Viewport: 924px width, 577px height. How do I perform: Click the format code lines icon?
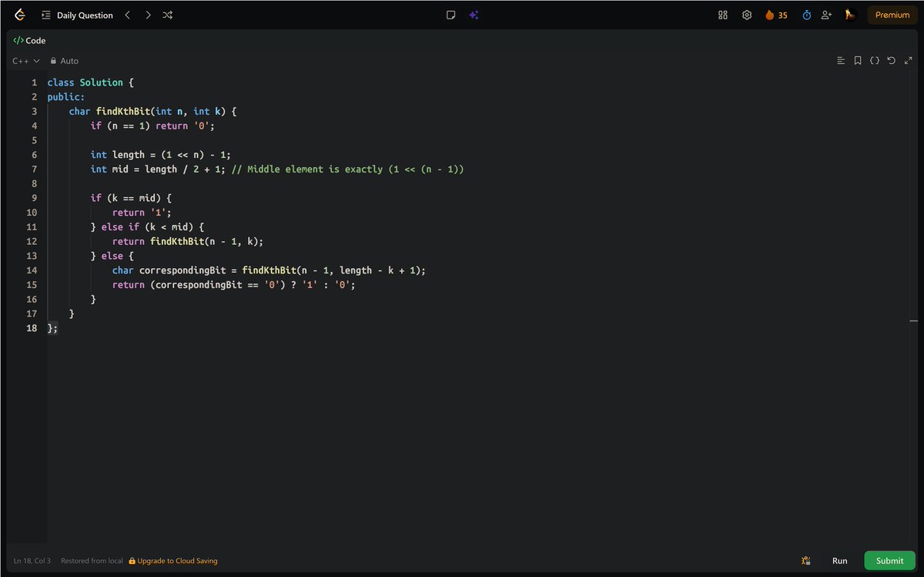(841, 61)
